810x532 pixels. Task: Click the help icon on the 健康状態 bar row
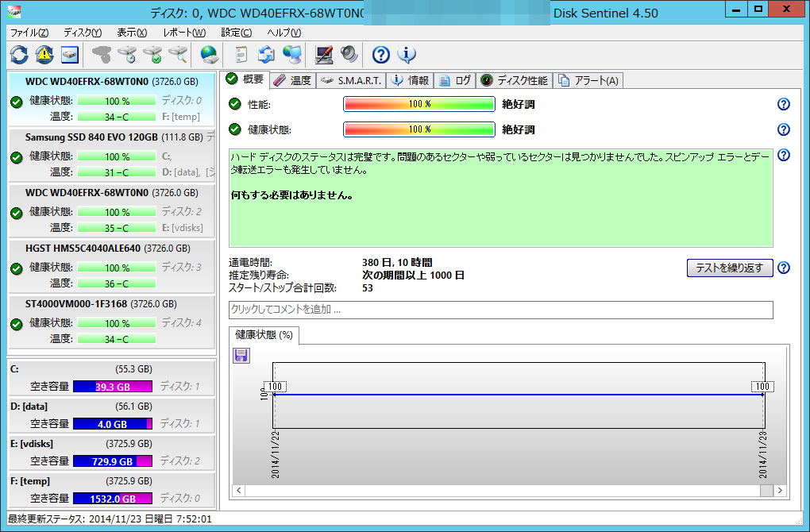(784, 129)
